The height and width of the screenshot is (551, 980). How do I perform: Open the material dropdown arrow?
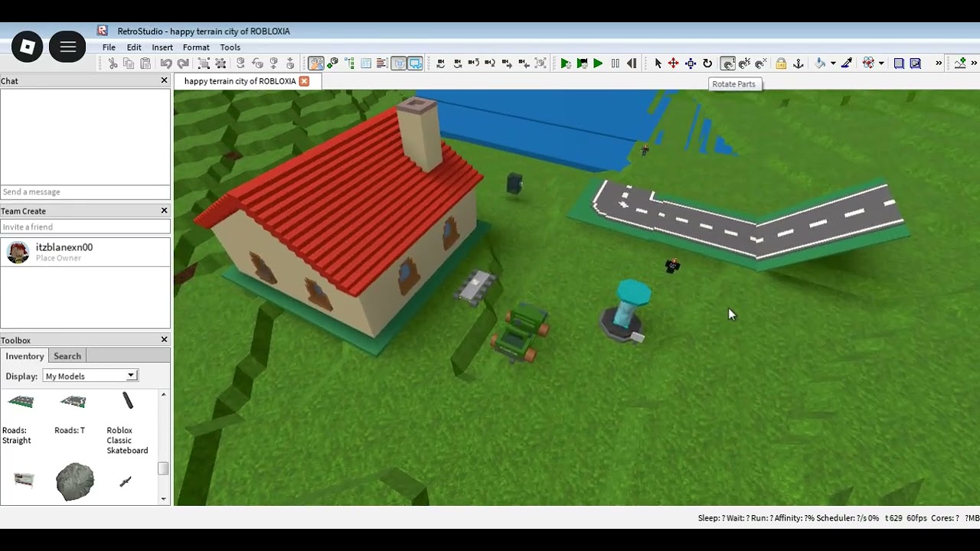tap(880, 64)
